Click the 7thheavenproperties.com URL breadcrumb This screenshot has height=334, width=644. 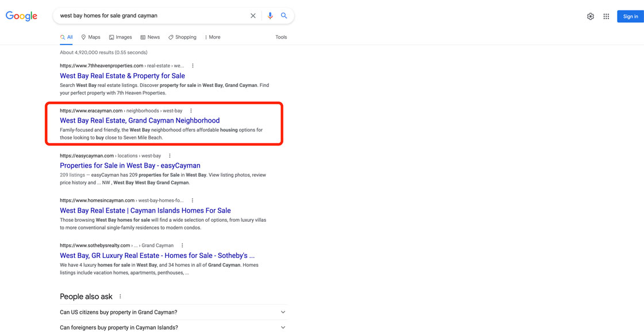[122, 66]
